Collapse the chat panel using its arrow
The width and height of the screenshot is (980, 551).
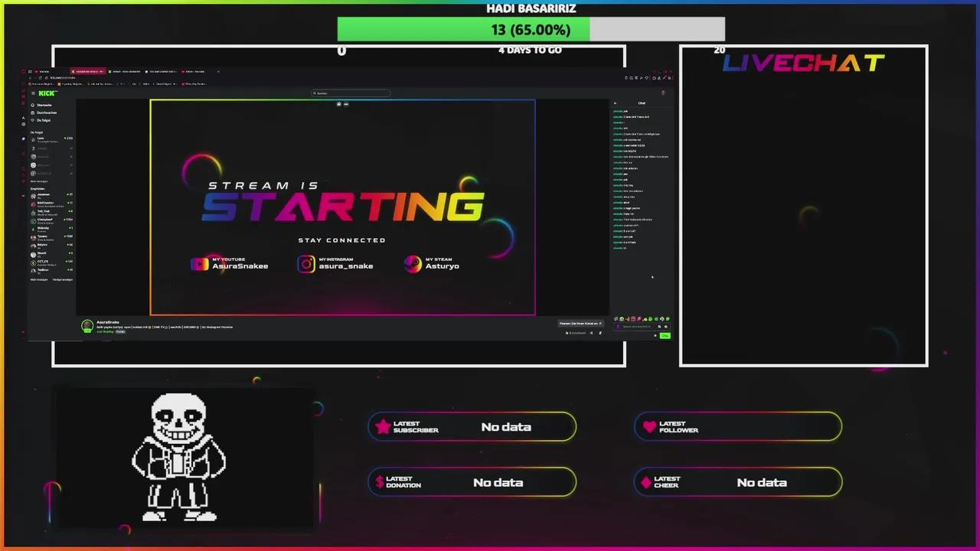coord(615,103)
